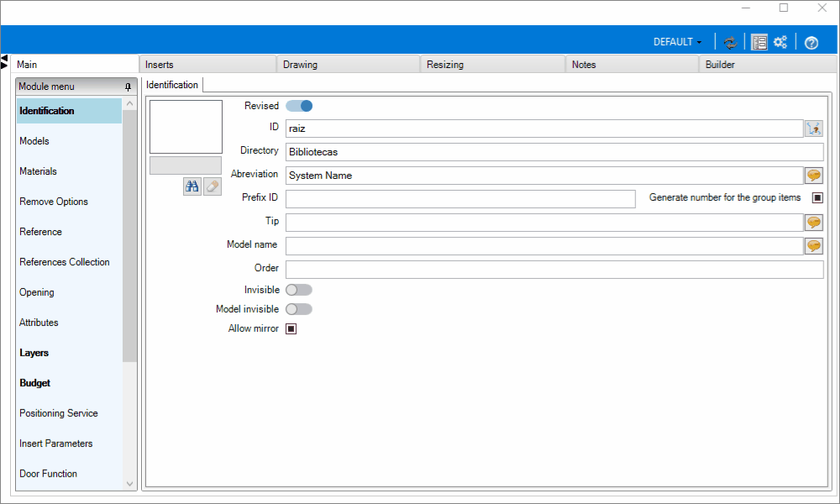Click the refresh arrows icon in the blue bar
The width and height of the screenshot is (840, 504).
(x=730, y=42)
